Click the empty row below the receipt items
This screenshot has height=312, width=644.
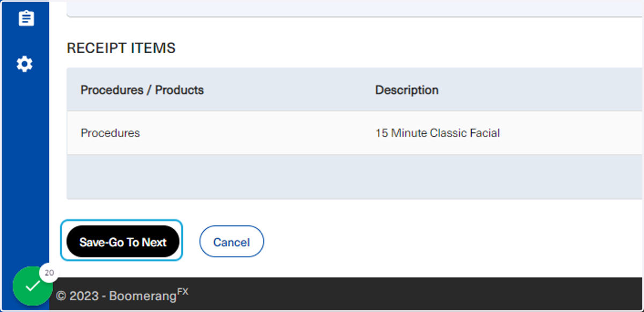pyautogui.click(x=355, y=177)
